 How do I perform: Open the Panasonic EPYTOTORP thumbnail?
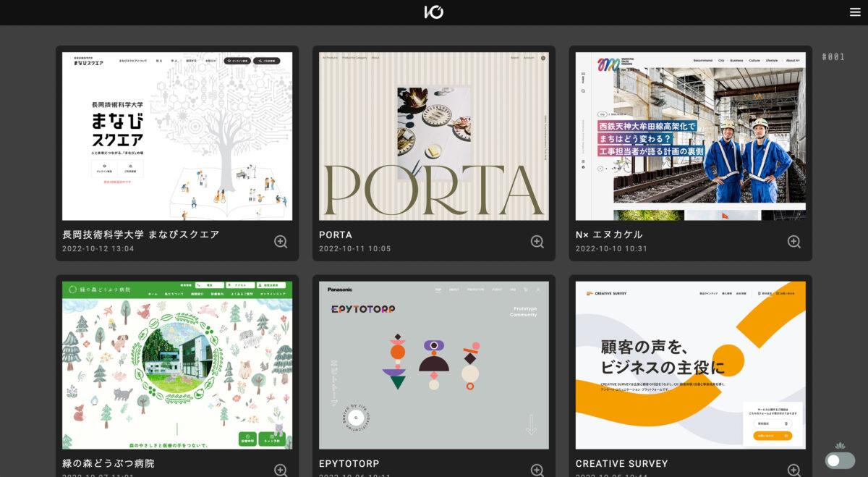point(434,365)
